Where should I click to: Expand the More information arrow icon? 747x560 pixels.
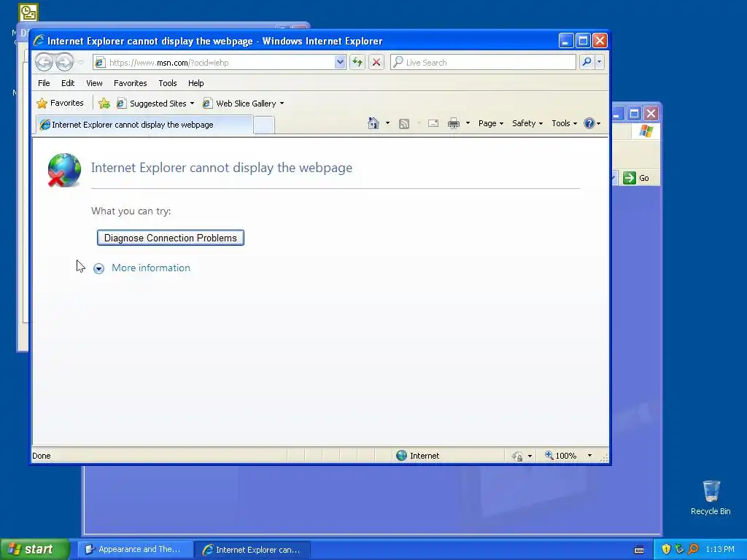[x=98, y=268]
